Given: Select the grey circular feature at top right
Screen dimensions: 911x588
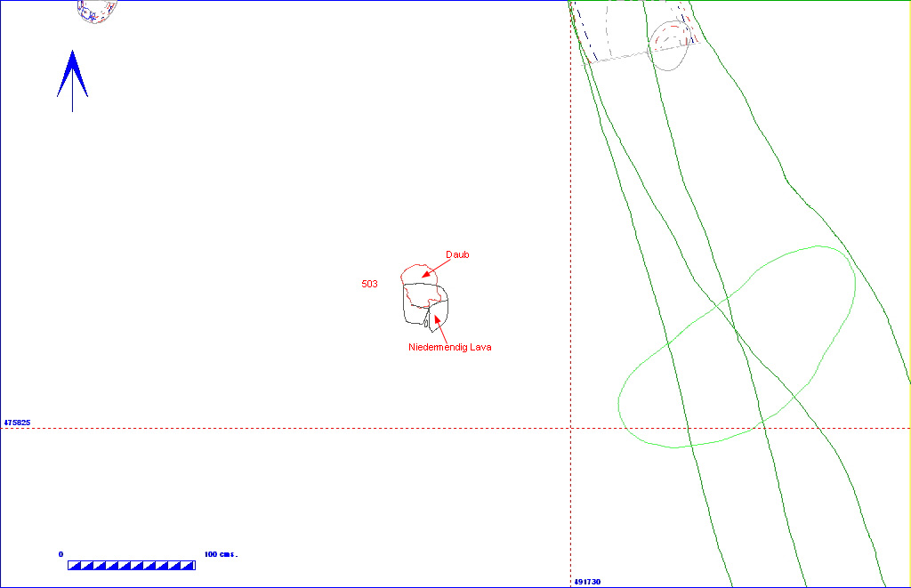Looking at the screenshot, I should click(669, 45).
